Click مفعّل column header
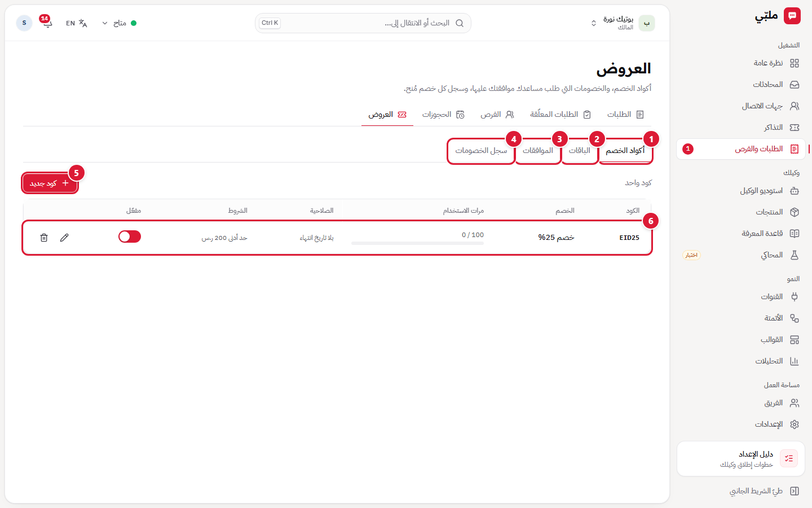Image resolution: width=812 pixels, height=508 pixels. 134,211
